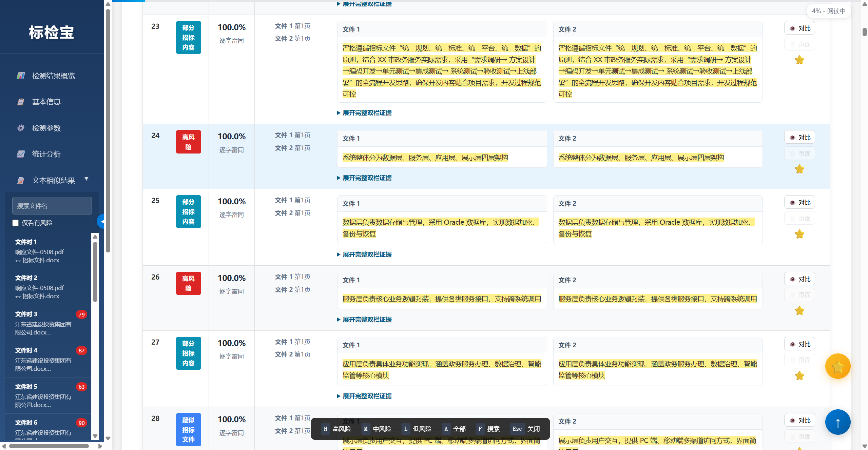Viewport: 868px width, 450px height.
Task: Click the sidebar horizontal scrollbar
Action: pyautogui.click(x=49, y=446)
